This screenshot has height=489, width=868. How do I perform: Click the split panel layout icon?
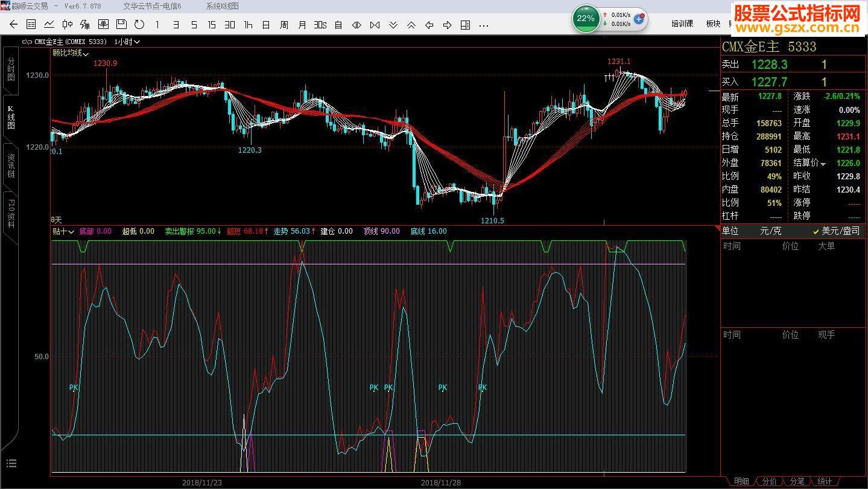pyautogui.click(x=465, y=25)
